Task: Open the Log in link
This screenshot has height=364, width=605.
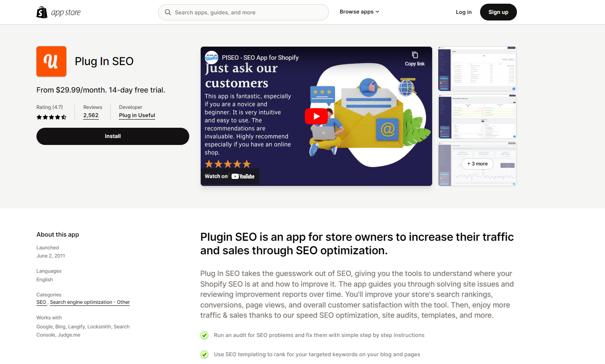Action: coord(464,12)
